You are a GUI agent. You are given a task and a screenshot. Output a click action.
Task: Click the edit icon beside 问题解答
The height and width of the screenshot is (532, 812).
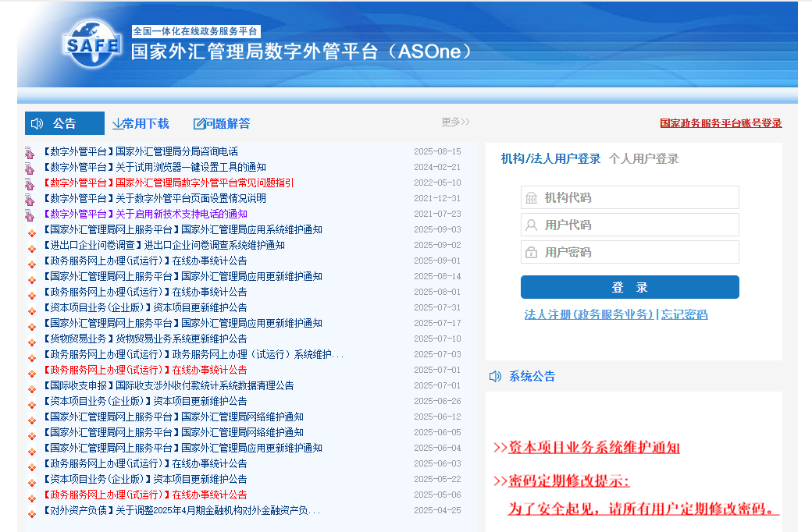[199, 123]
